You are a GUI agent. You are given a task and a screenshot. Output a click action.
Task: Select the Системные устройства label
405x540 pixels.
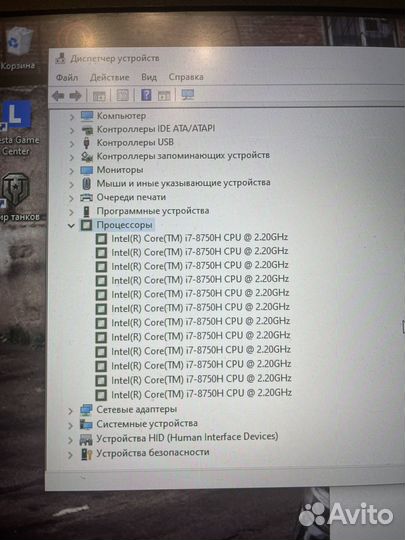147,424
